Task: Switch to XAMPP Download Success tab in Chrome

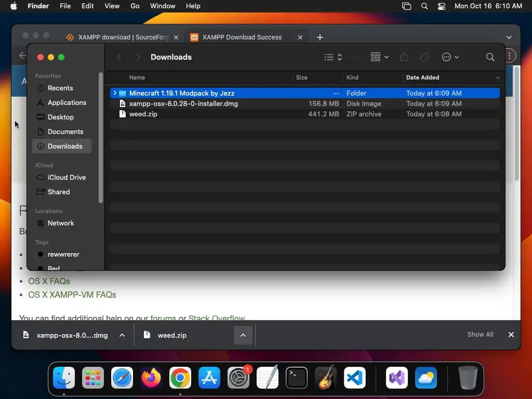Action: (247, 37)
